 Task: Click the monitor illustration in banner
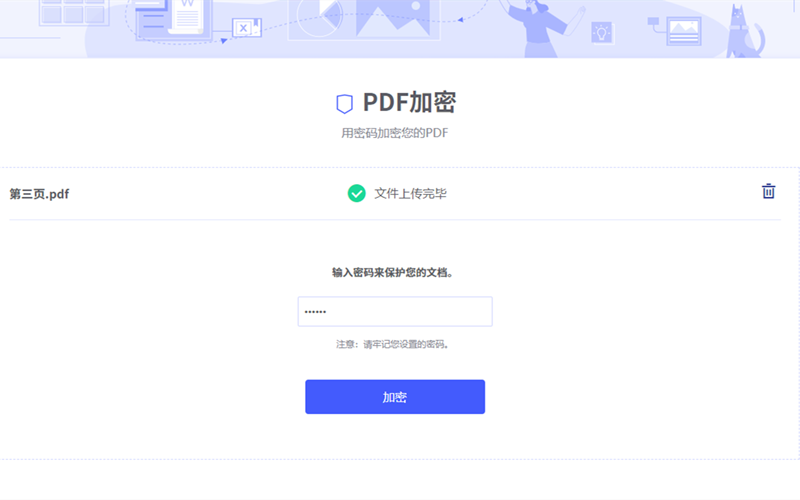tap(683, 29)
